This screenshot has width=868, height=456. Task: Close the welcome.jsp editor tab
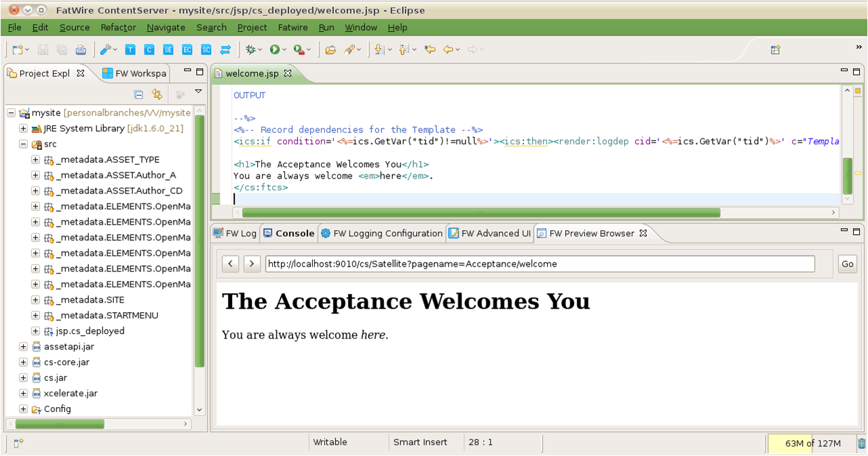(288, 73)
